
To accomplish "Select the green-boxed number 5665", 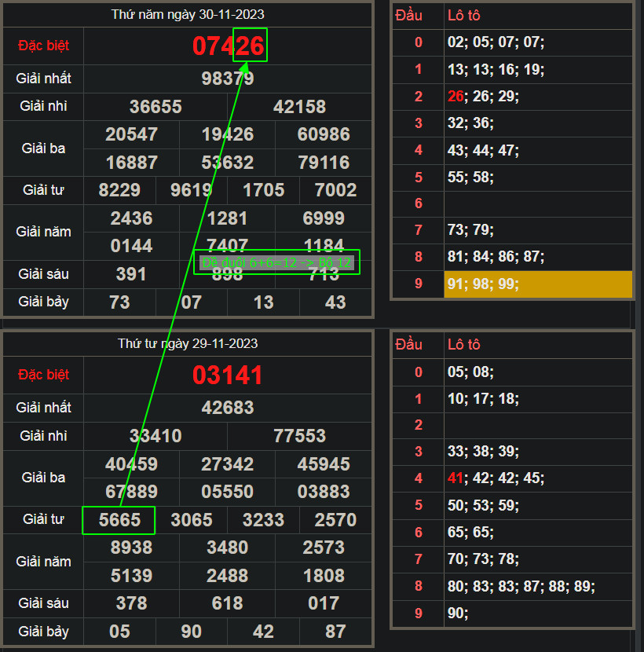I will tap(119, 520).
